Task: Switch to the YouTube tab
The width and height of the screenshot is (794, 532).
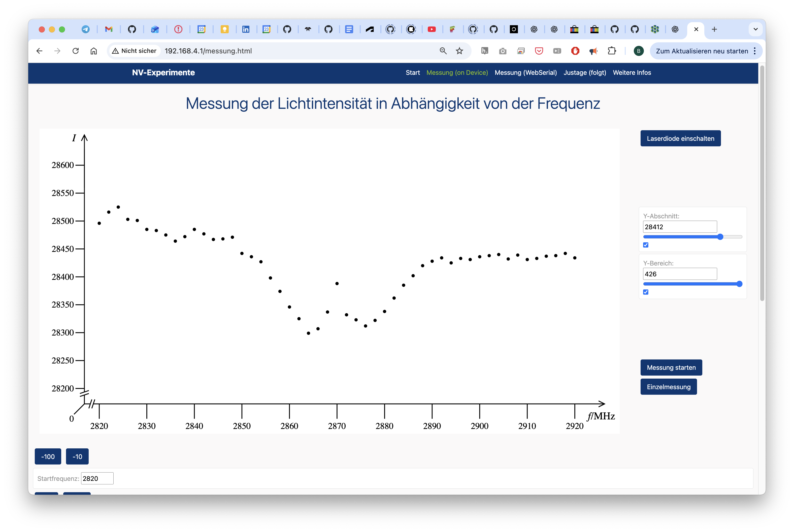Action: click(431, 29)
